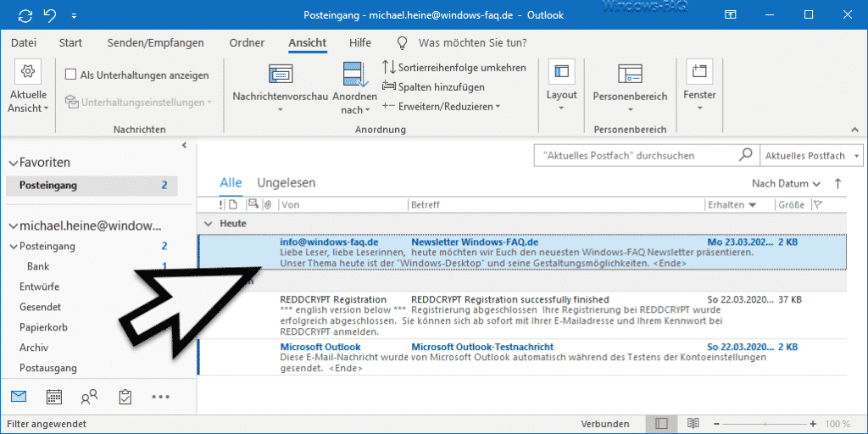Click 'Sortierreihenfolge umkehren'
Viewport: 868px width, 434px height.
(x=454, y=68)
